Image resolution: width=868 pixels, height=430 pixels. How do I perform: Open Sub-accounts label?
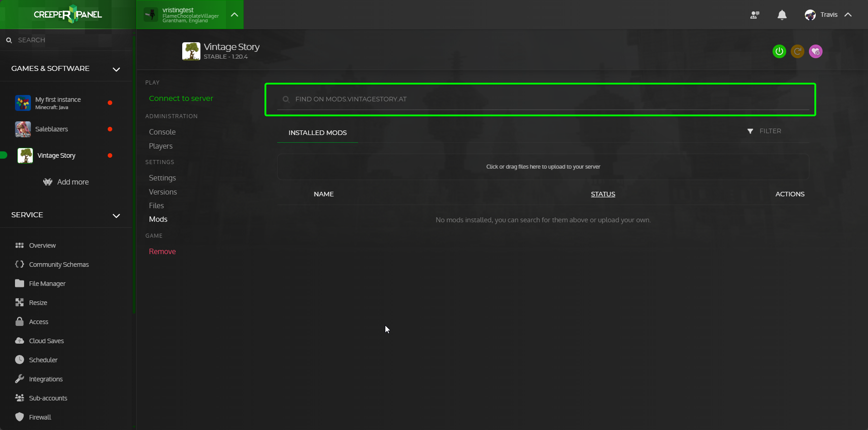pos(48,398)
